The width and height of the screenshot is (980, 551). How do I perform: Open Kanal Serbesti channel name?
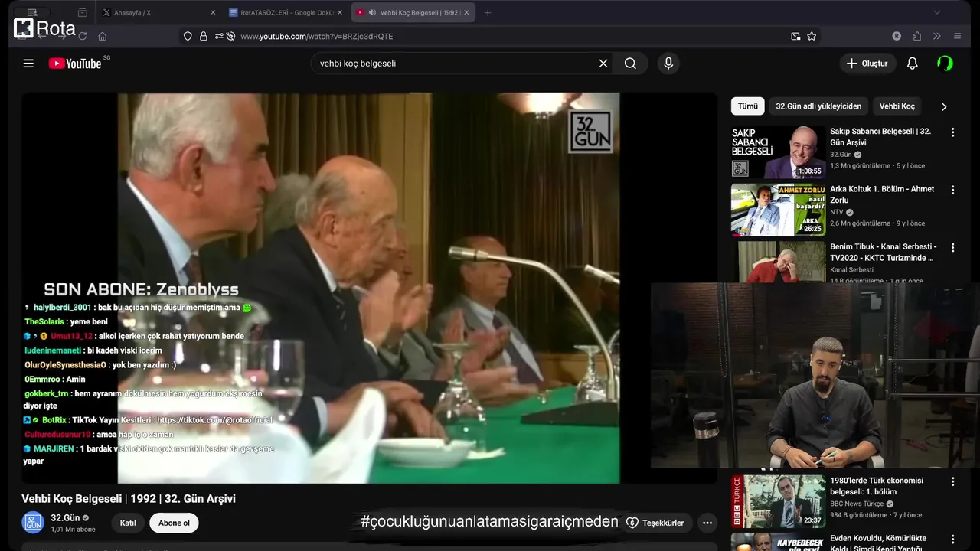tap(851, 269)
